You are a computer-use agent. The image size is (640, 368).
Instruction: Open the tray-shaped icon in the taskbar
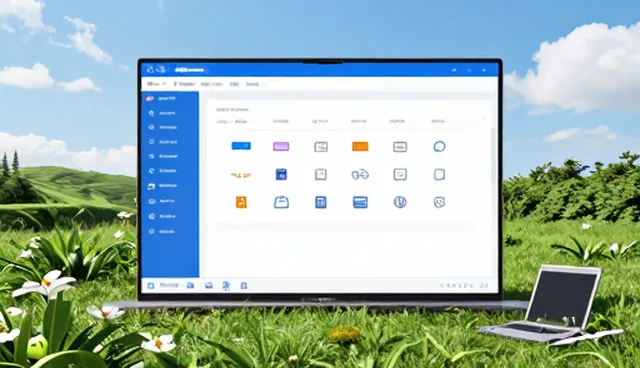coord(209,285)
